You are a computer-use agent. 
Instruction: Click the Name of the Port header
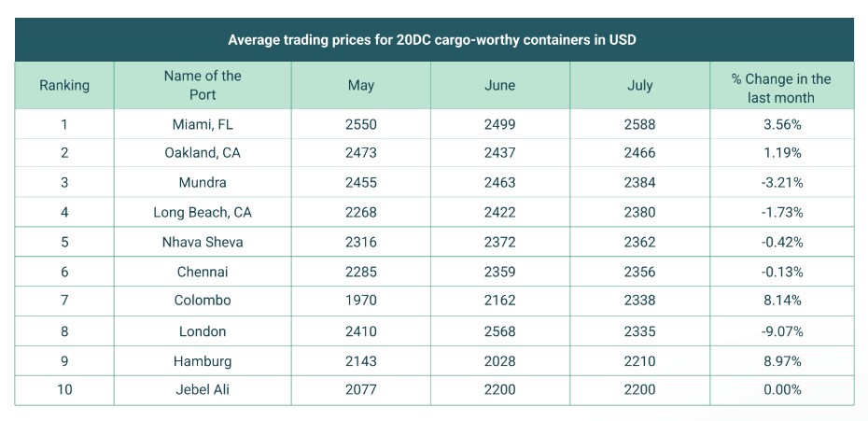(x=203, y=85)
